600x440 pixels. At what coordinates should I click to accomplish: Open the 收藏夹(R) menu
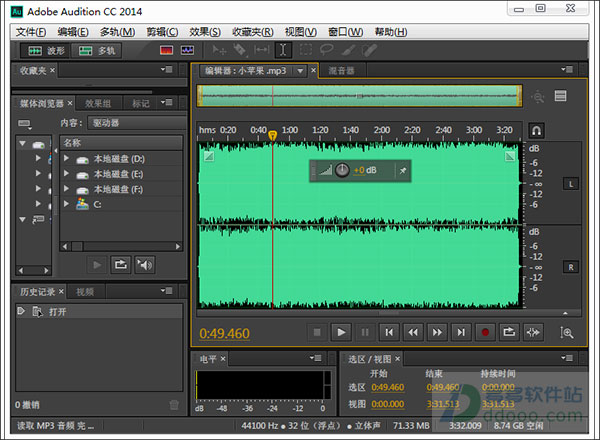point(253,32)
